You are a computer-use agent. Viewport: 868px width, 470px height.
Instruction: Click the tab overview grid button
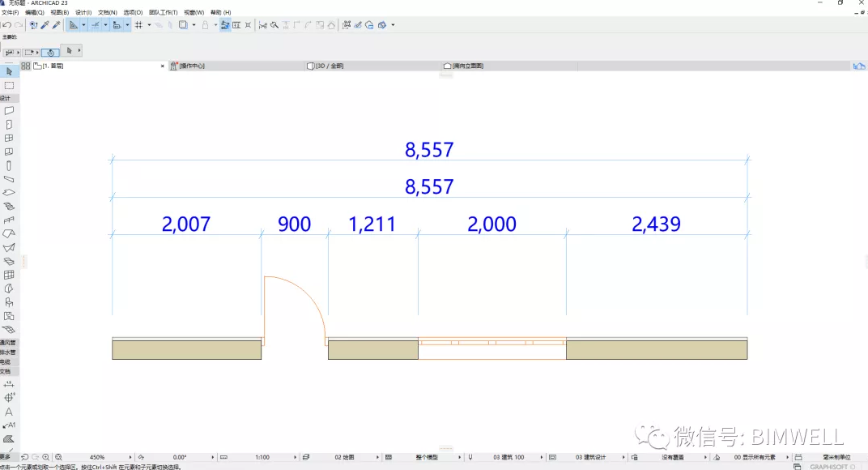tap(25, 66)
